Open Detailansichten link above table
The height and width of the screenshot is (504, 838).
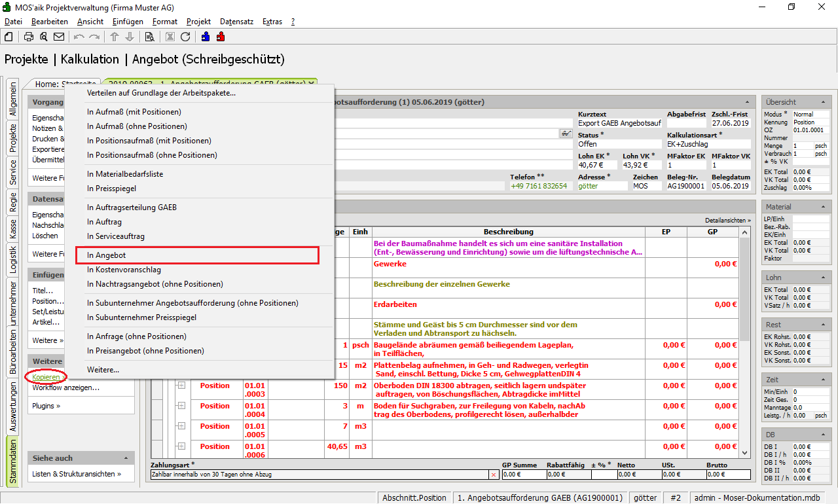tap(727, 221)
